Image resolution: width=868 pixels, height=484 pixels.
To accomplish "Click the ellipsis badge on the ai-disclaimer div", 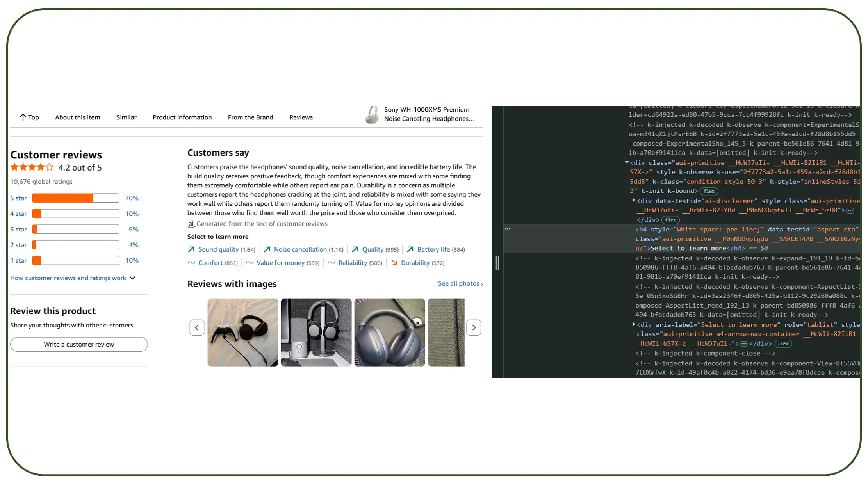I will point(850,210).
